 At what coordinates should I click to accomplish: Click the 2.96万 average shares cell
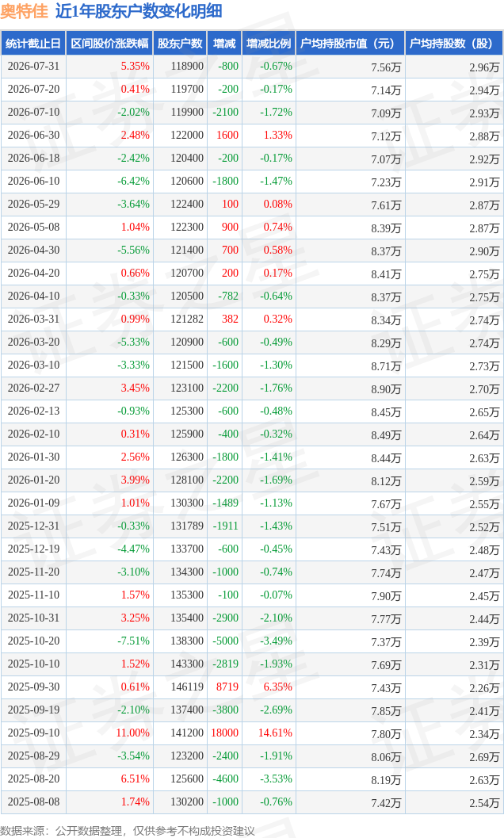(484, 67)
